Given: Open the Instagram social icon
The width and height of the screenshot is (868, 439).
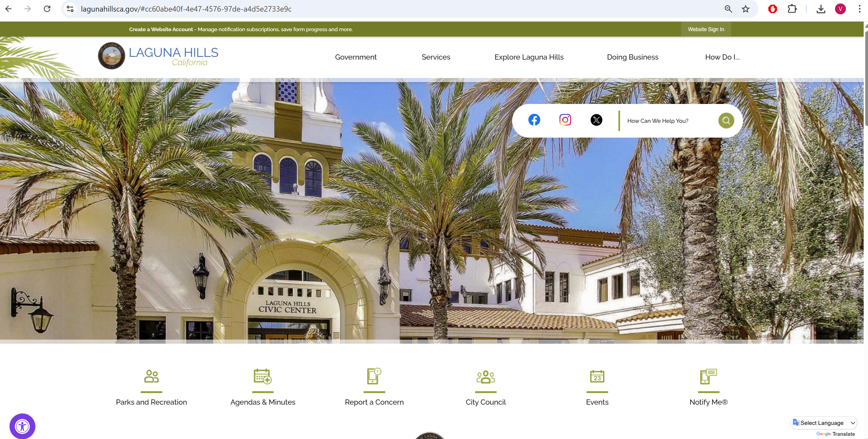Looking at the screenshot, I should pyautogui.click(x=565, y=120).
